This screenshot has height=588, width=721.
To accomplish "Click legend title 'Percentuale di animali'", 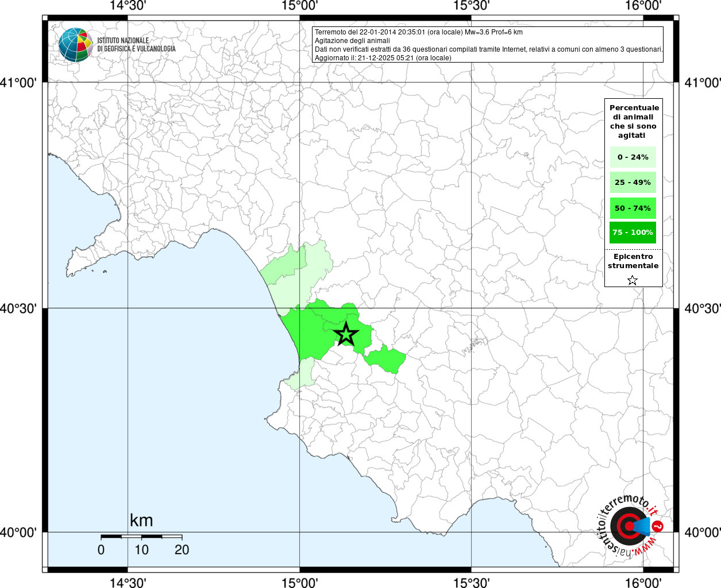I will (634, 121).
